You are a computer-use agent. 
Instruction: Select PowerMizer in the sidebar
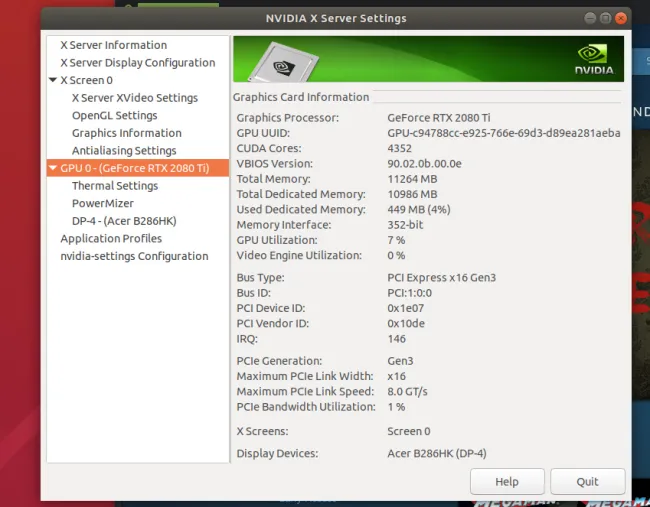[102, 203]
